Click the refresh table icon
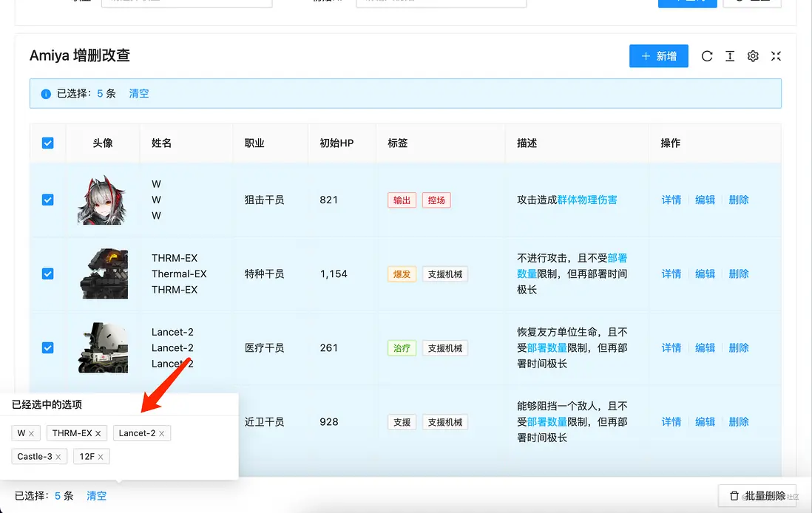The image size is (812, 513). pyautogui.click(x=707, y=56)
